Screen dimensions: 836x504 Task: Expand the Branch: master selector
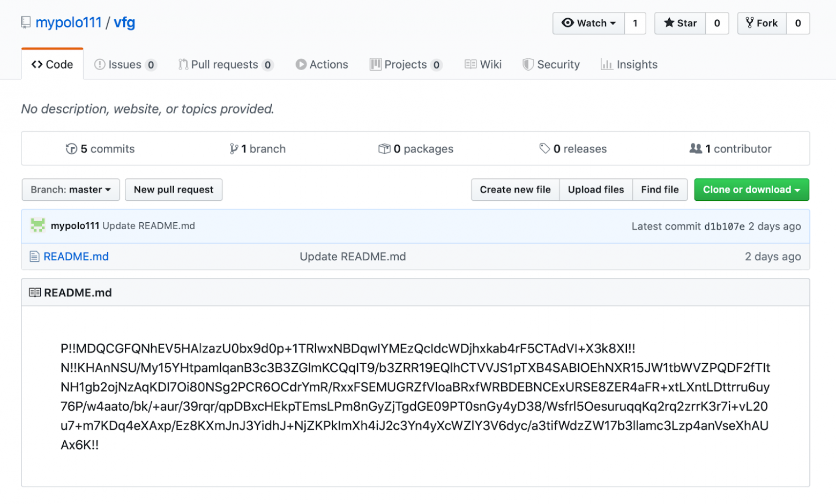coord(71,190)
